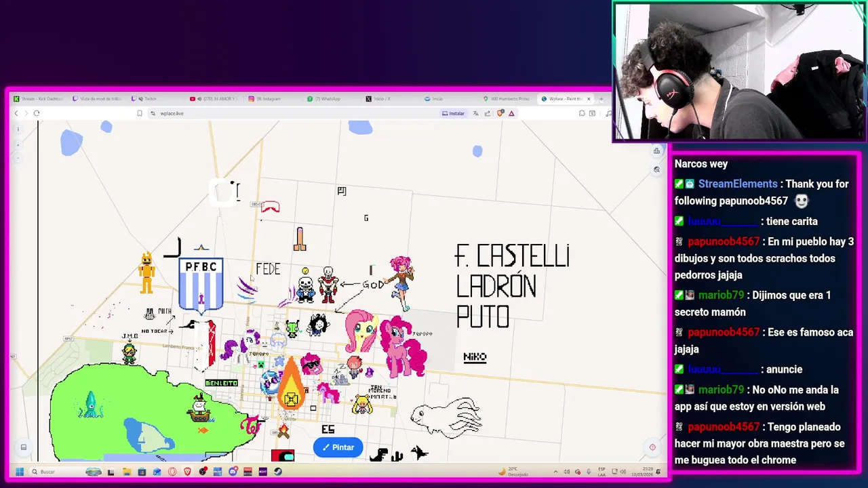Open Steam from taskbar
The height and width of the screenshot is (488, 868).
coord(277,472)
